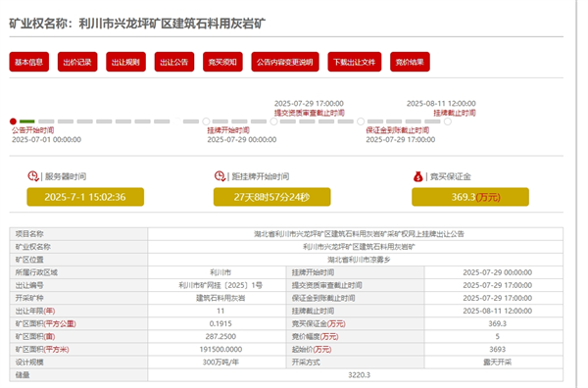Show the 竞买须知 section
This screenshot has height=388, width=588.
tap(222, 62)
